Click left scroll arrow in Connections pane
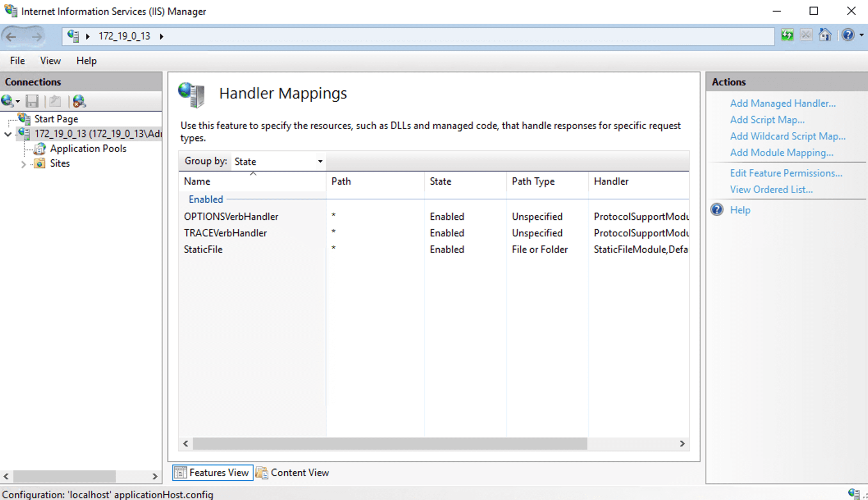Screen dimensions: 868x500 (6, 476)
